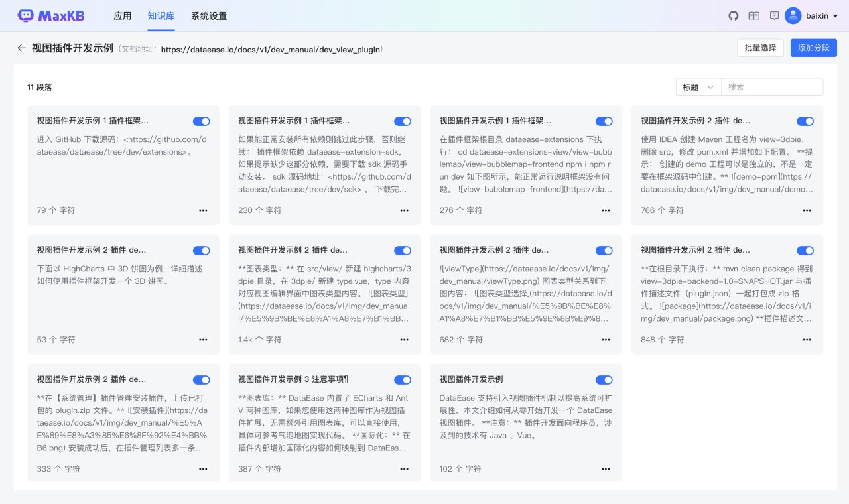Viewport: 849px width, 504px height.
Task: Click the 批量选择 button
Action: pos(760,48)
